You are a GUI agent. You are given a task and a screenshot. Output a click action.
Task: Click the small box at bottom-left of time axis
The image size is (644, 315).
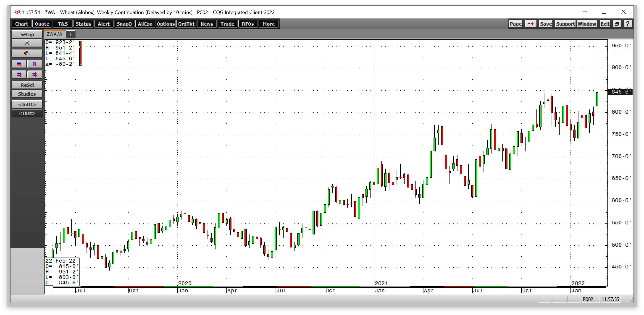pyautogui.click(x=49, y=290)
